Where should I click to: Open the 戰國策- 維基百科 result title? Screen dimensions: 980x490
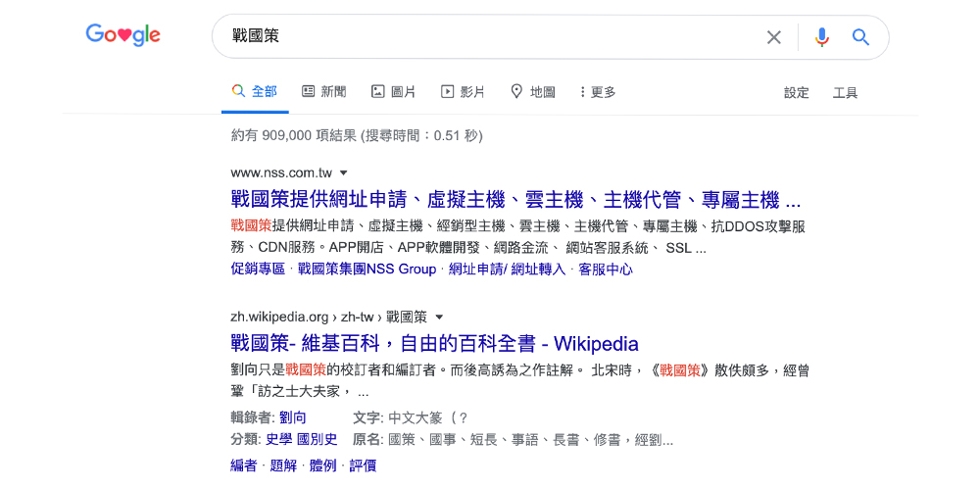(x=434, y=344)
